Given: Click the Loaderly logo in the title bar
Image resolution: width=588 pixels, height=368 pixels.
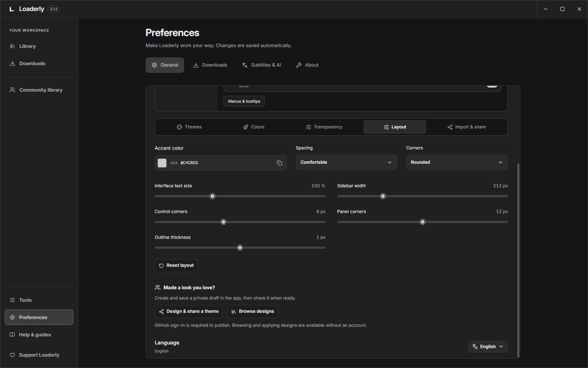Looking at the screenshot, I should pos(12,9).
